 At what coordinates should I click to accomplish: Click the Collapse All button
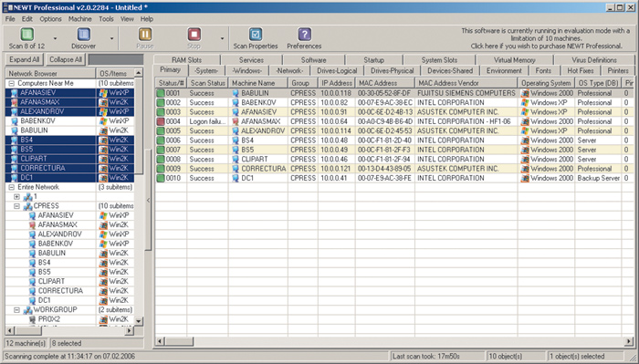(x=66, y=59)
